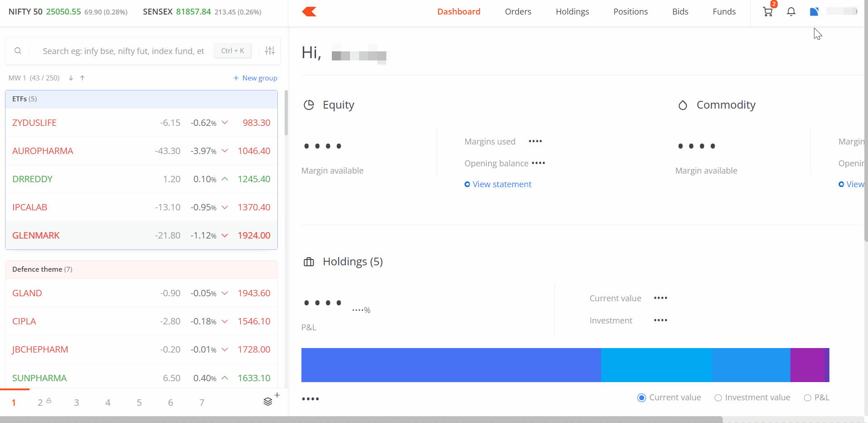Collapse the Defence theme group

(141, 269)
